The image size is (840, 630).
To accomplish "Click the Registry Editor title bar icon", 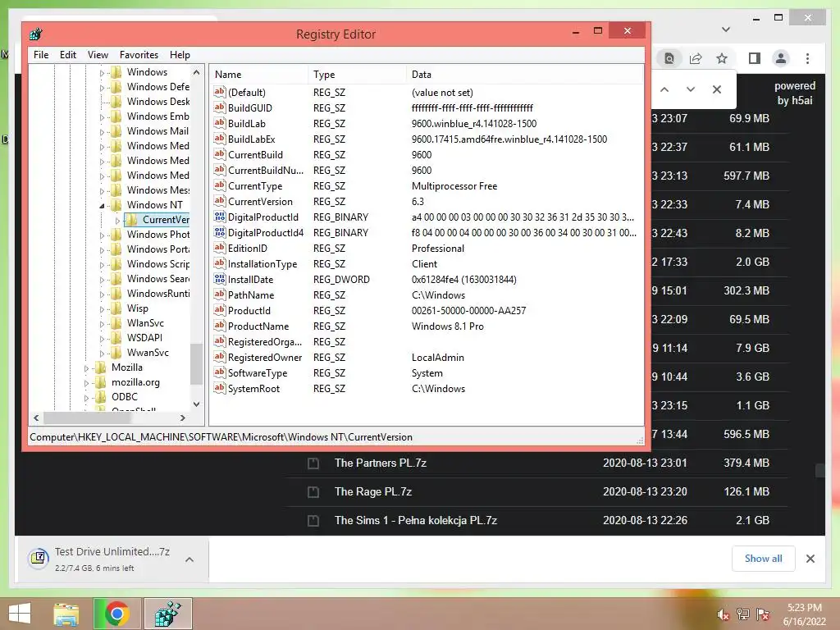I will coord(36,34).
